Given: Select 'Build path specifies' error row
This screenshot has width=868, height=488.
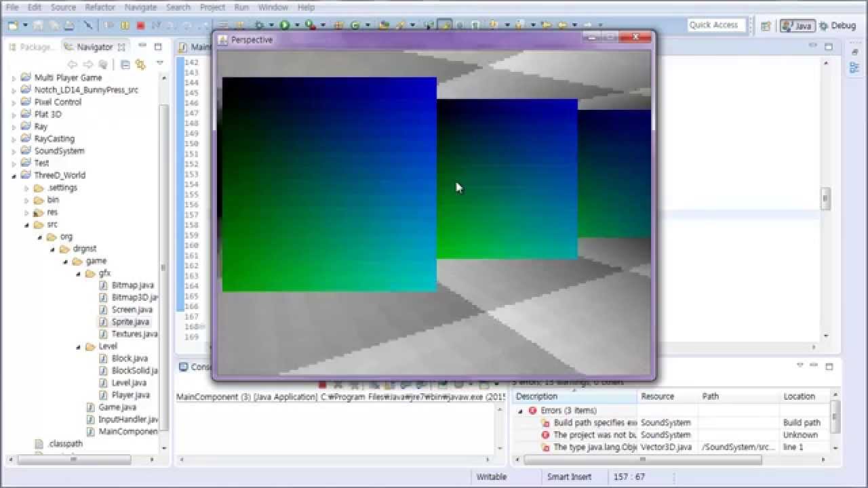Looking at the screenshot, I should [671, 423].
